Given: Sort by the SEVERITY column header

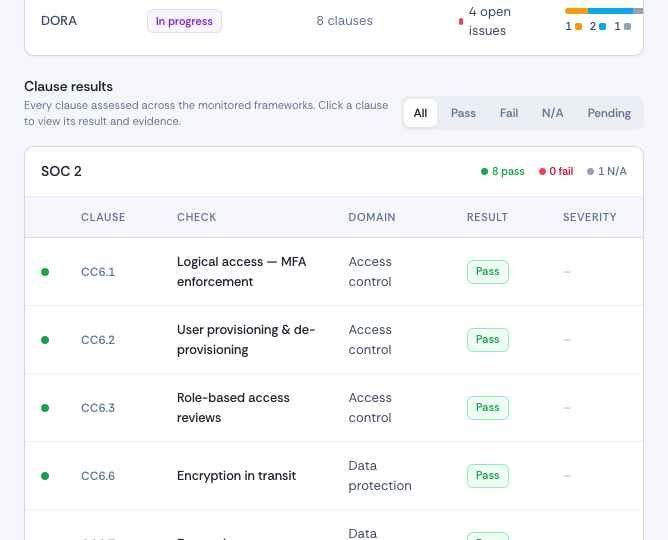Looking at the screenshot, I should pyautogui.click(x=589, y=217).
